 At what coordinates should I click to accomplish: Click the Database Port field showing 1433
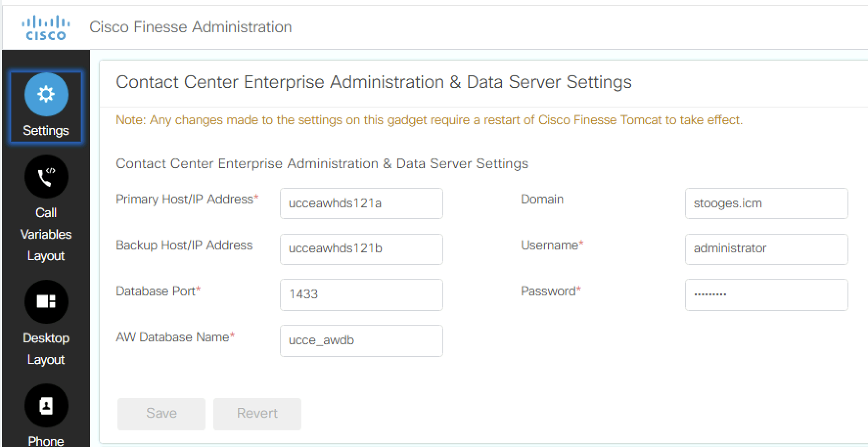361,295
